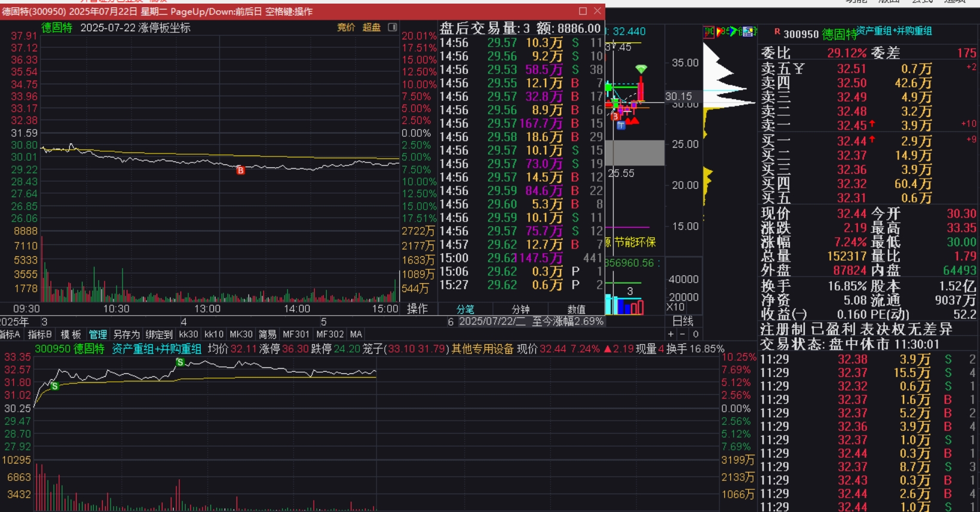Click the red R margin-trading marker

pyautogui.click(x=777, y=32)
